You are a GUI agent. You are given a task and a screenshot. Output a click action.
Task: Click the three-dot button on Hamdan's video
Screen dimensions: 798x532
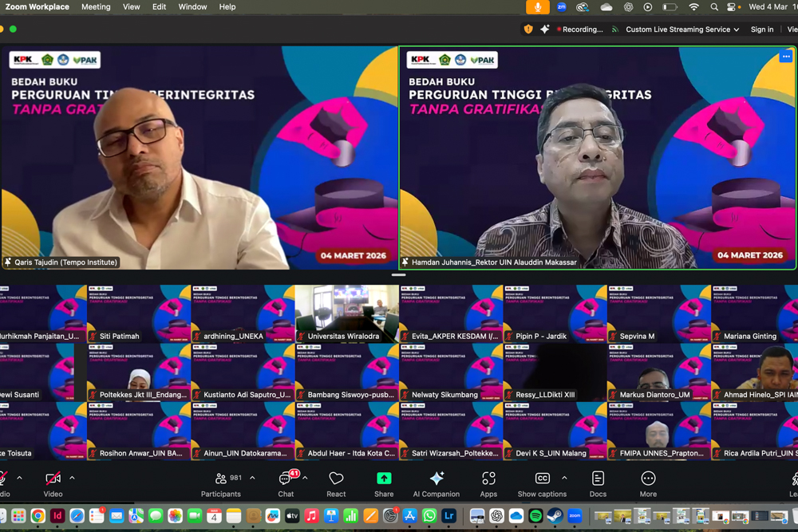(x=786, y=57)
